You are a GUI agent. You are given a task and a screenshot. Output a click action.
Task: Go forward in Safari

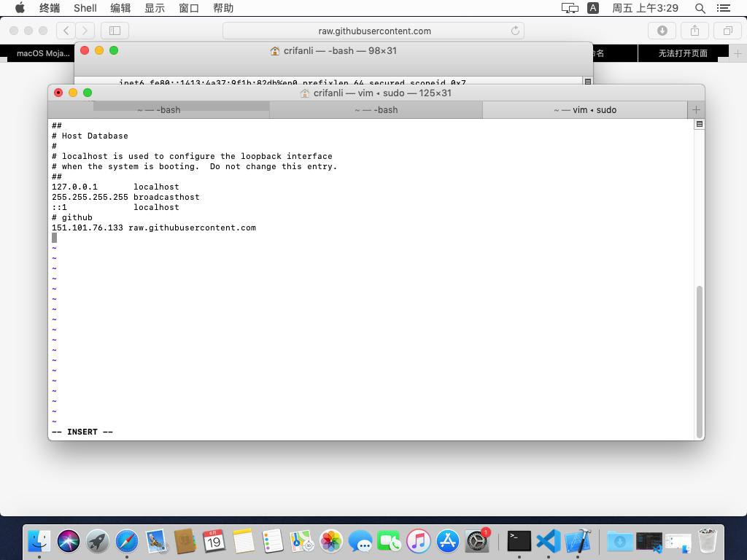(85, 31)
